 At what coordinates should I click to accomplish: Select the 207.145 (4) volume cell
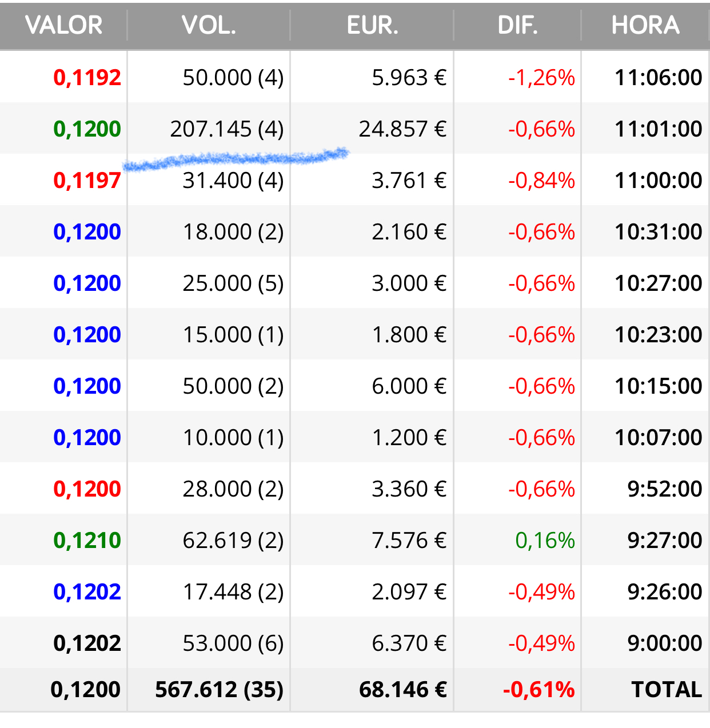(x=227, y=129)
